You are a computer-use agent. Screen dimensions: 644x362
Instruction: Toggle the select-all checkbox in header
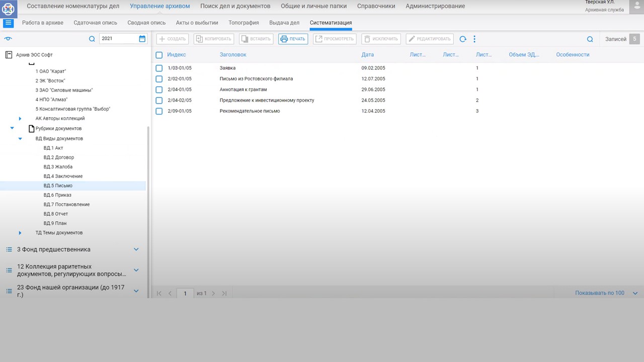point(159,55)
